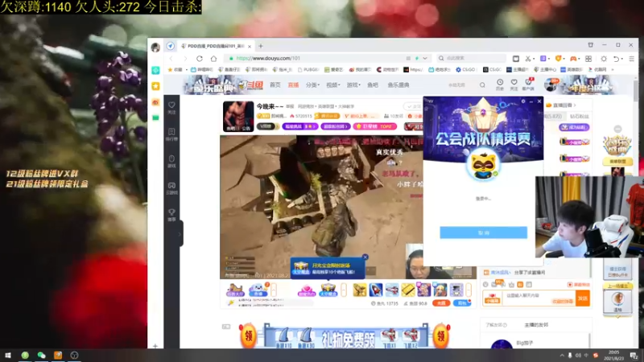Open the blue 背包 backpack button
This screenshot has height=362, width=644.
click(462, 303)
